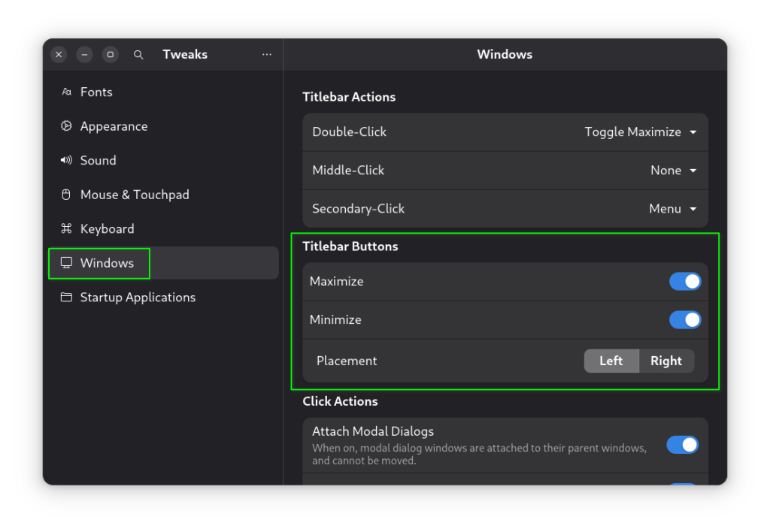Click the Fonts icon in sidebar
Screen dimensions: 770x532
[x=66, y=92]
